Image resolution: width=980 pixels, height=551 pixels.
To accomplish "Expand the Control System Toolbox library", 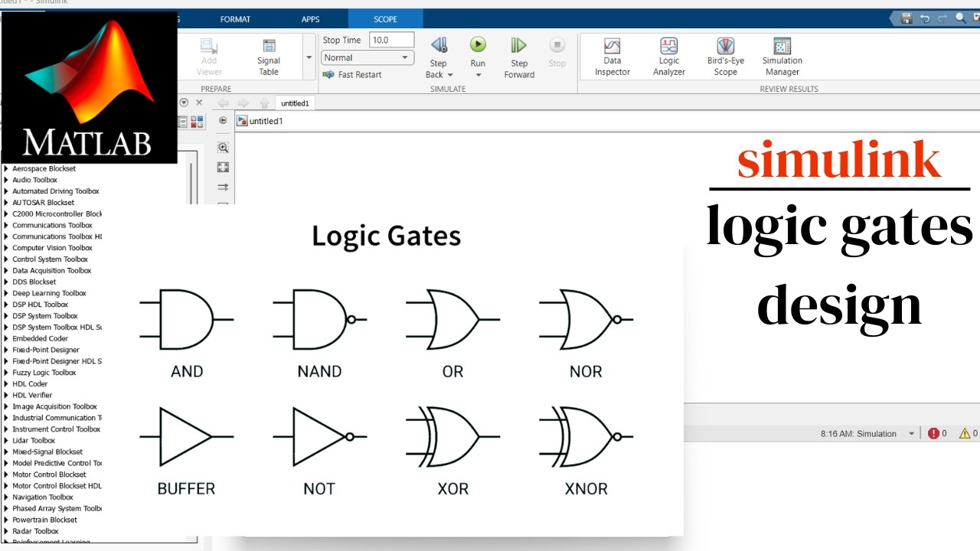I will pyautogui.click(x=6, y=259).
